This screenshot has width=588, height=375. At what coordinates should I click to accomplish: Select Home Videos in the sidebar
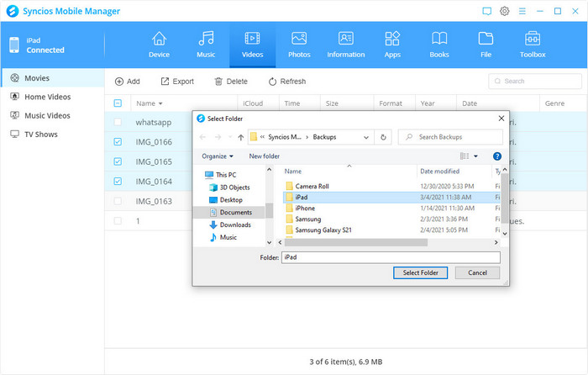click(52, 97)
